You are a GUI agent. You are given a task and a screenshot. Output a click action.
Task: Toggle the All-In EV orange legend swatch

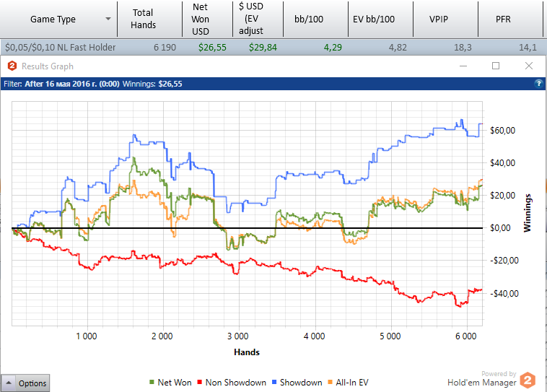click(330, 382)
